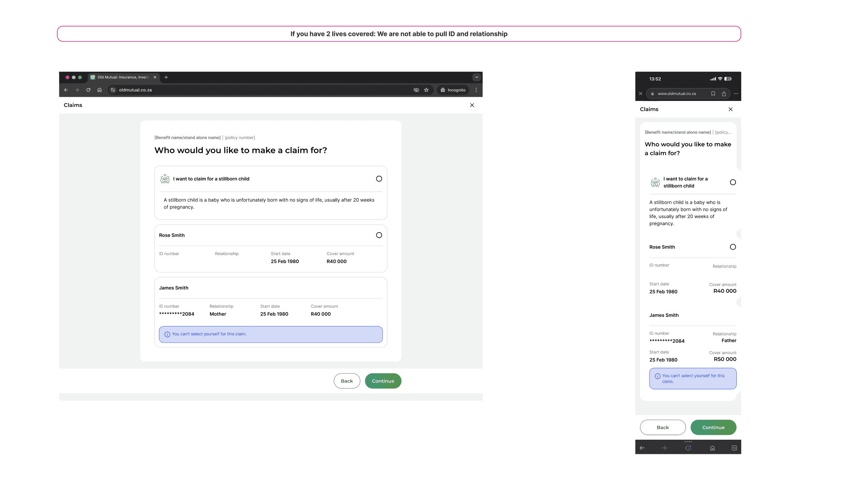Click the desktop Continue button
The height and width of the screenshot is (504, 868).
[x=383, y=381]
